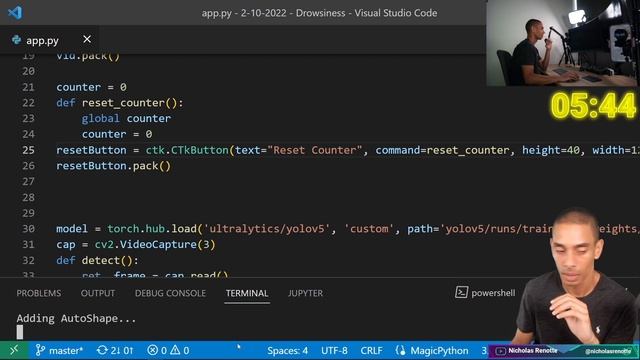Viewport: 640px width, 360px height.
Task: Change indentation via Spaces: 4
Action: (x=287, y=351)
